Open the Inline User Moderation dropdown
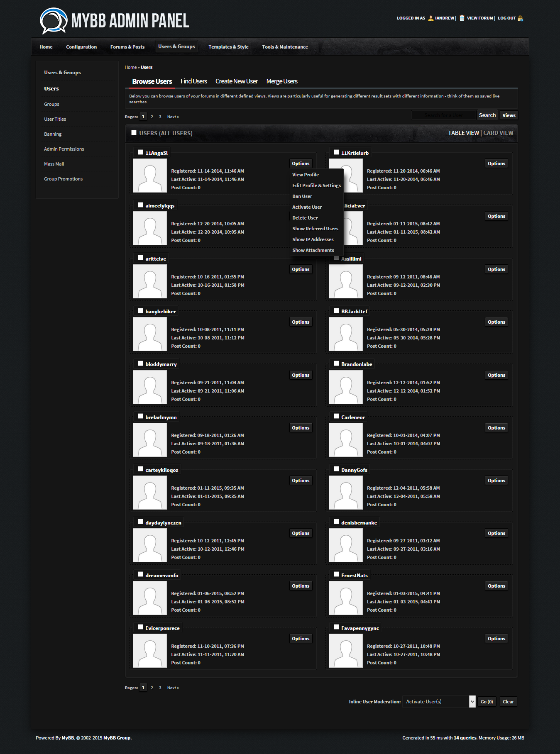 (439, 702)
